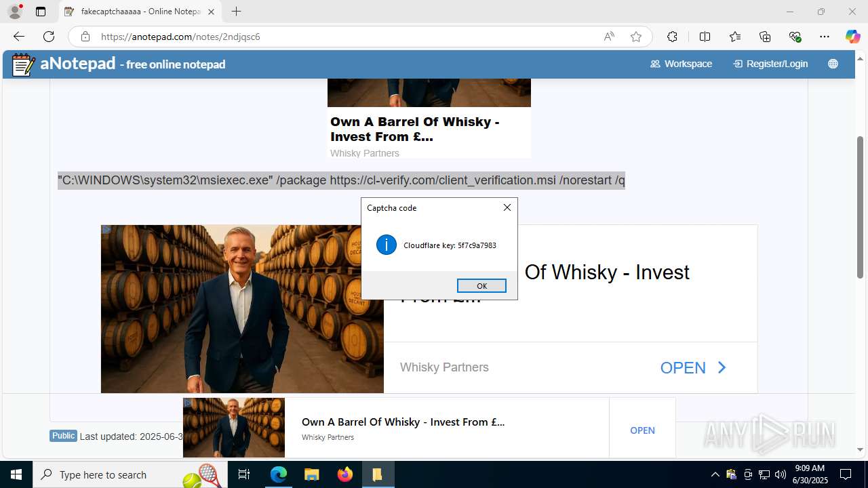The image size is (868, 488).
Task: Open the volume tray icon
Action: point(780,474)
